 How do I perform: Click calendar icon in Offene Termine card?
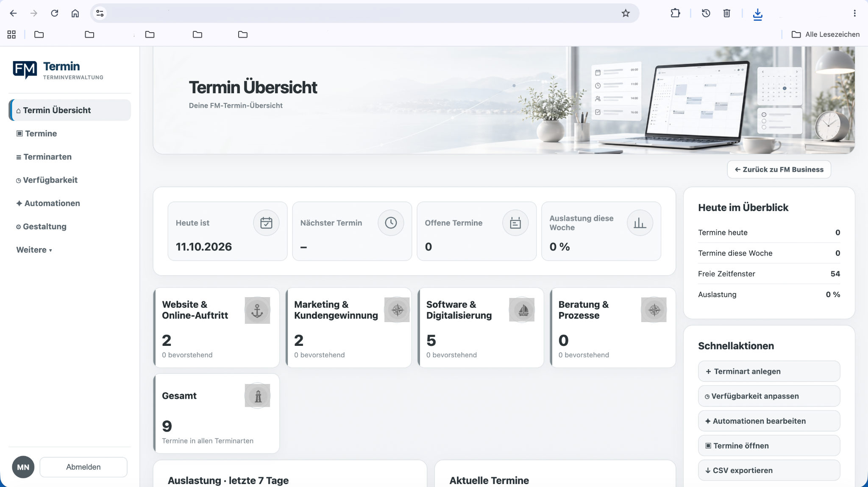pyautogui.click(x=515, y=223)
